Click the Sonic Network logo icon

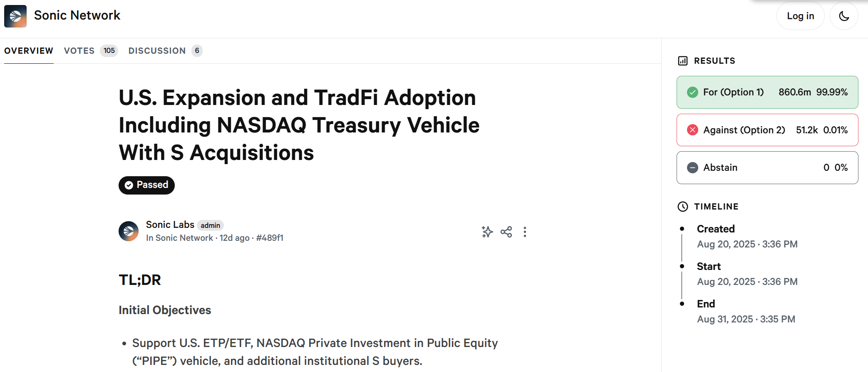click(15, 16)
